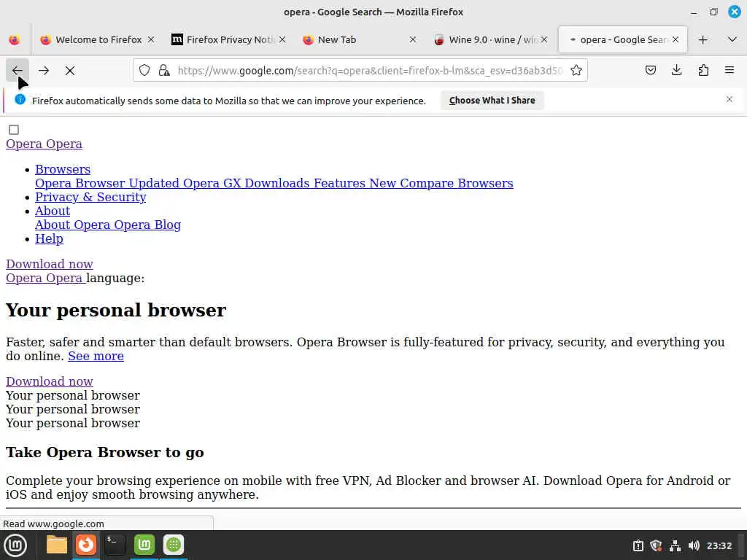Viewport: 747px width, 560px height.
Task: Open the About link
Action: pyautogui.click(x=53, y=211)
